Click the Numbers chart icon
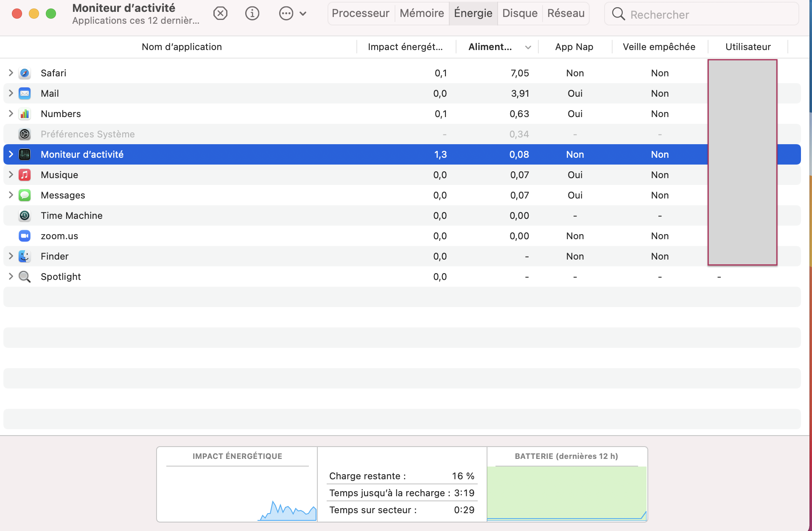Image resolution: width=812 pixels, height=531 pixels. point(25,114)
